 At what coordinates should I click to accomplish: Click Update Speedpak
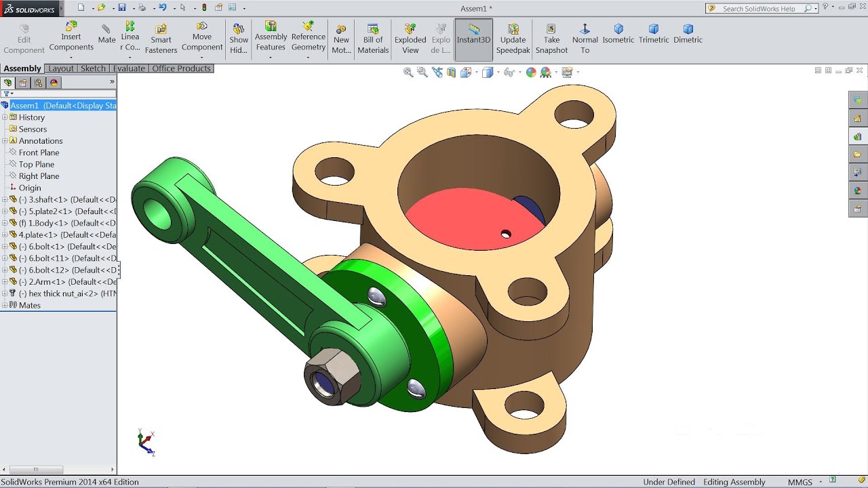pos(513,39)
